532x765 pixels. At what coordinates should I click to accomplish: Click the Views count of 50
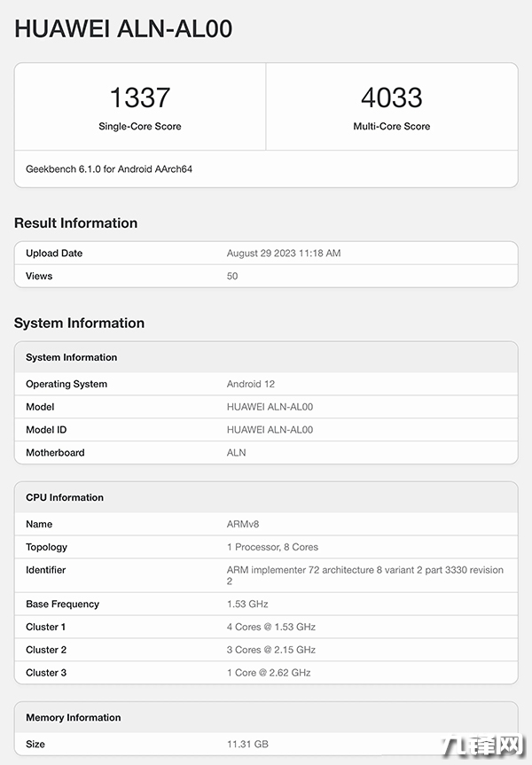[232, 277]
